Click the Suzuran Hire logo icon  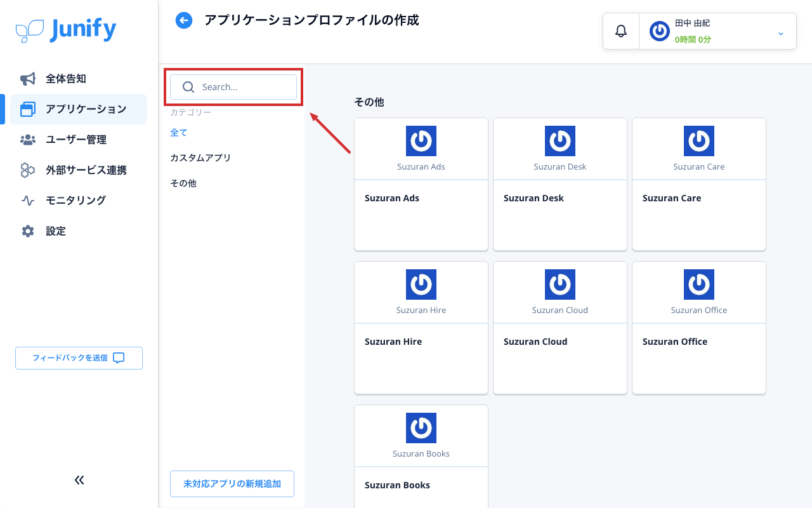421,284
